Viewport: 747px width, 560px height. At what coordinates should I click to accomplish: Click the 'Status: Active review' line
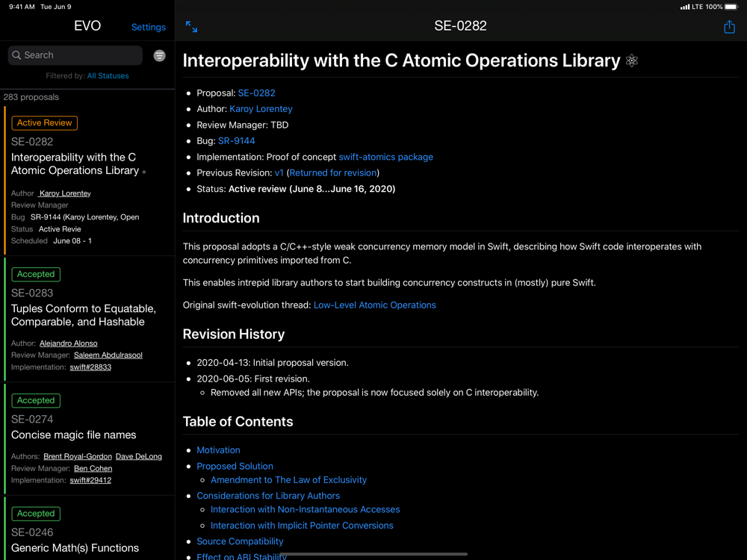pyautogui.click(x=296, y=189)
